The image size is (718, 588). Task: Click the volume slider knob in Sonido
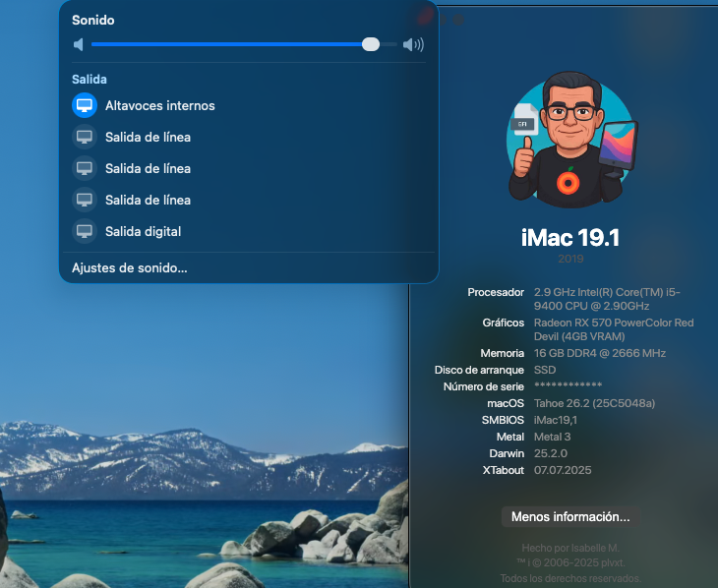(x=371, y=44)
